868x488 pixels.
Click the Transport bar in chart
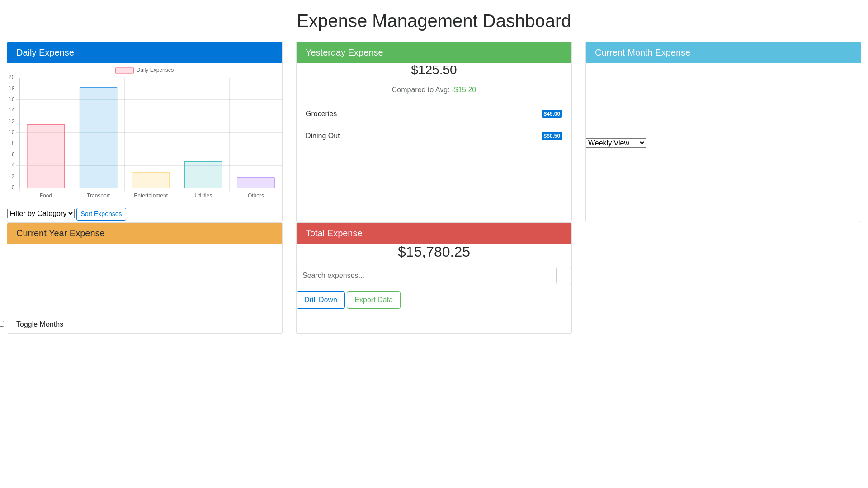click(98, 138)
